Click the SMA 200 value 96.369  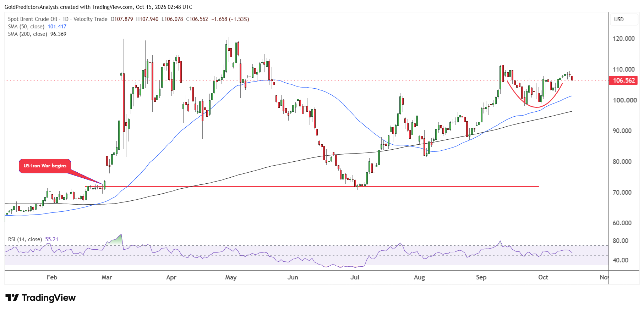58,34
